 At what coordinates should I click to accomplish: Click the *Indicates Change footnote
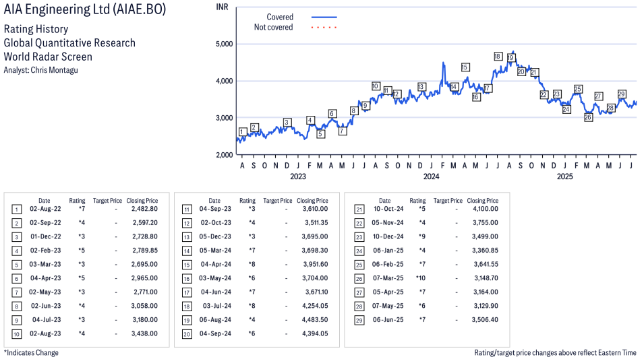[x=31, y=353]
